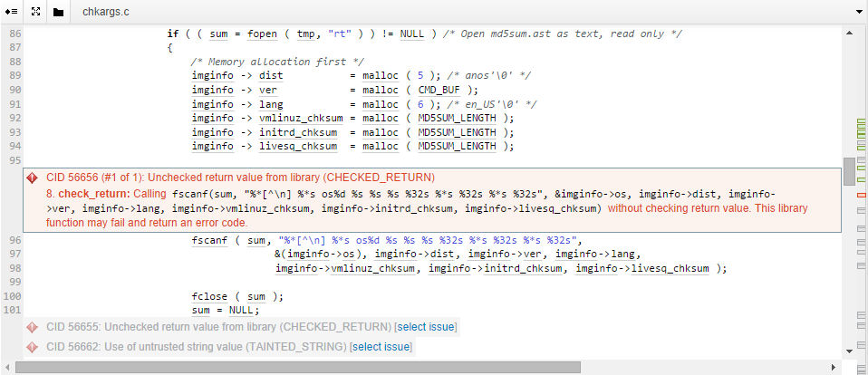Click the horizontal scrollbar thumb
Screen dimensions: 868x375
(x=298, y=367)
